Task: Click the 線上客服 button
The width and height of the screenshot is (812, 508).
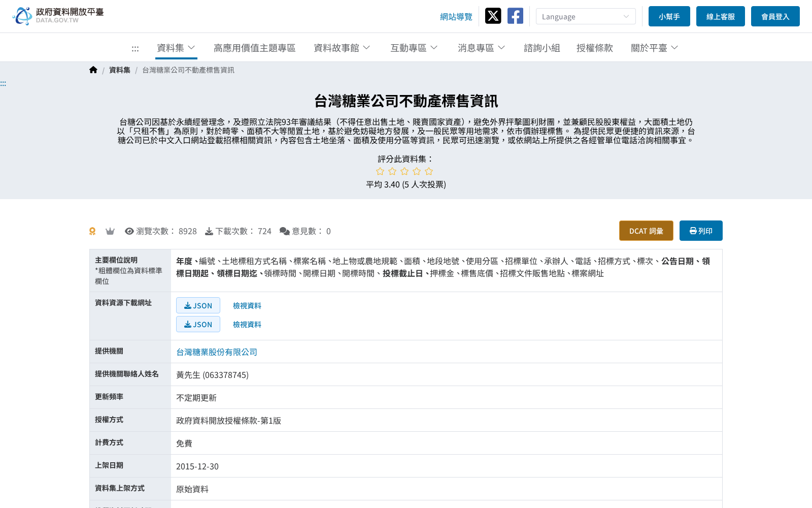Action: click(721, 16)
